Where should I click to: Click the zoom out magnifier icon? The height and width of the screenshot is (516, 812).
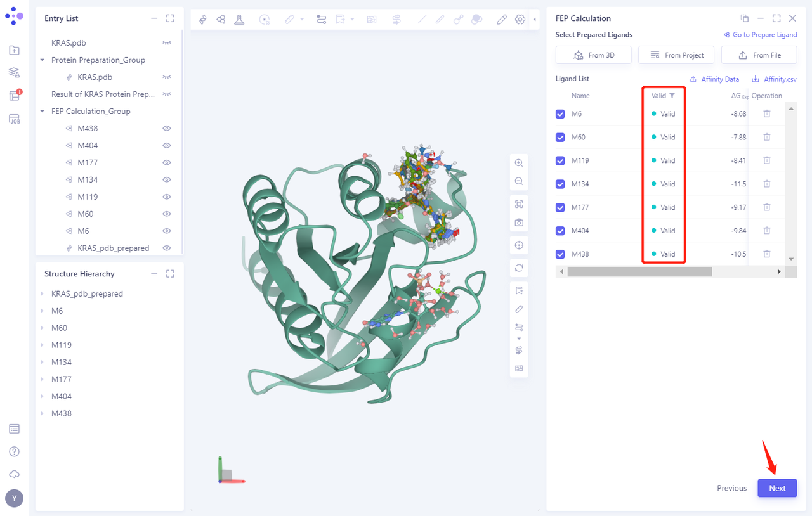click(x=519, y=181)
